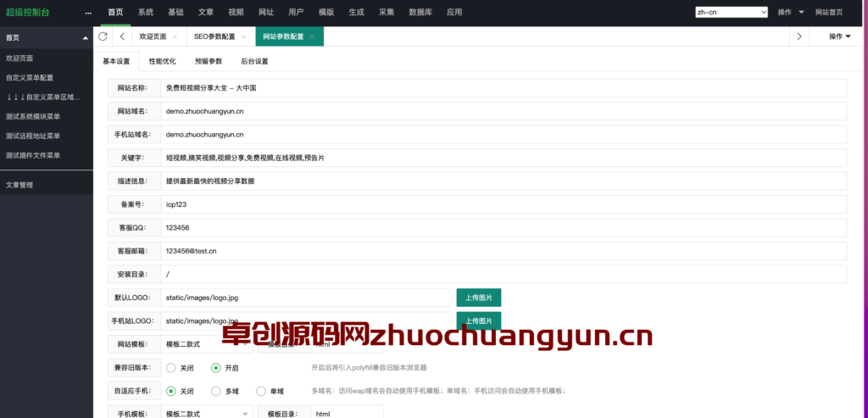Select 关闭 for 兼容旧版本
The width and height of the screenshot is (868, 418).
(180, 368)
